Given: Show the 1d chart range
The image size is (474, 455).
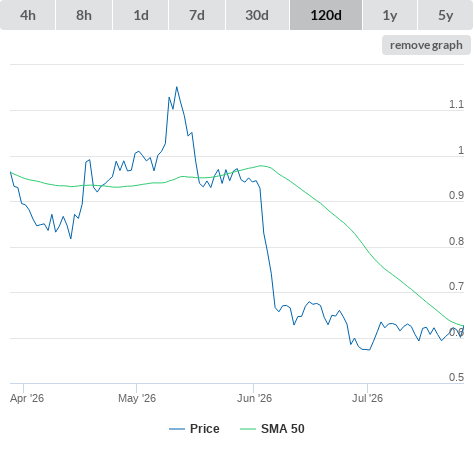Looking at the screenshot, I should [141, 15].
